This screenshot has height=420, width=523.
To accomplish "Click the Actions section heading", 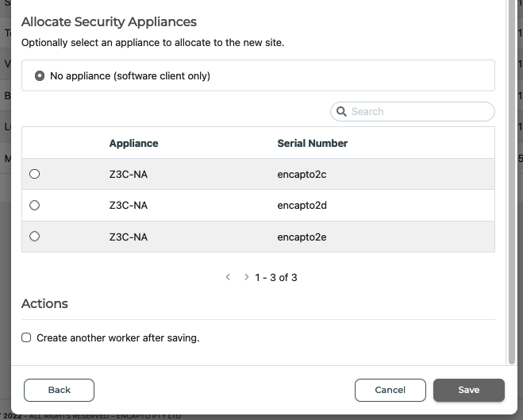I will pos(44,303).
